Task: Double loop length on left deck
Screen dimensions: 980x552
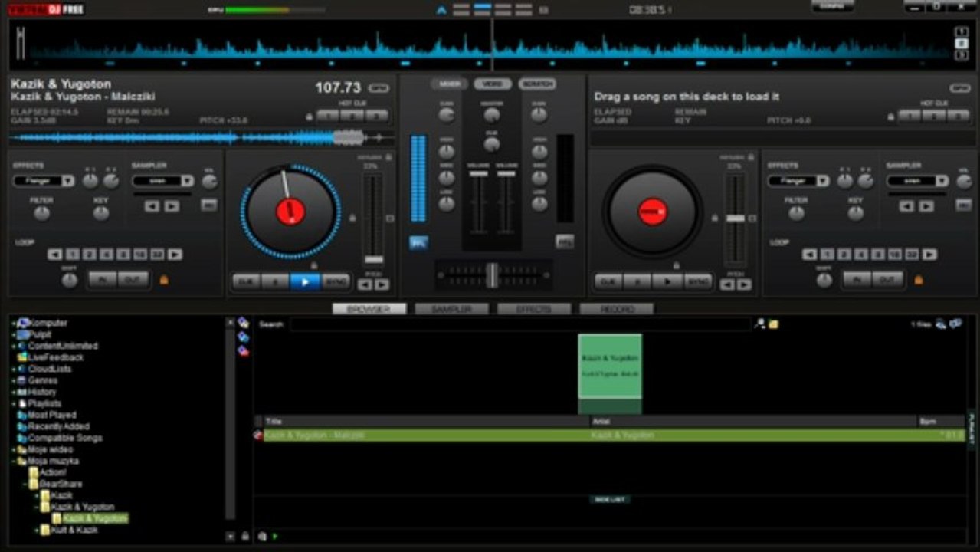Action: (175, 255)
